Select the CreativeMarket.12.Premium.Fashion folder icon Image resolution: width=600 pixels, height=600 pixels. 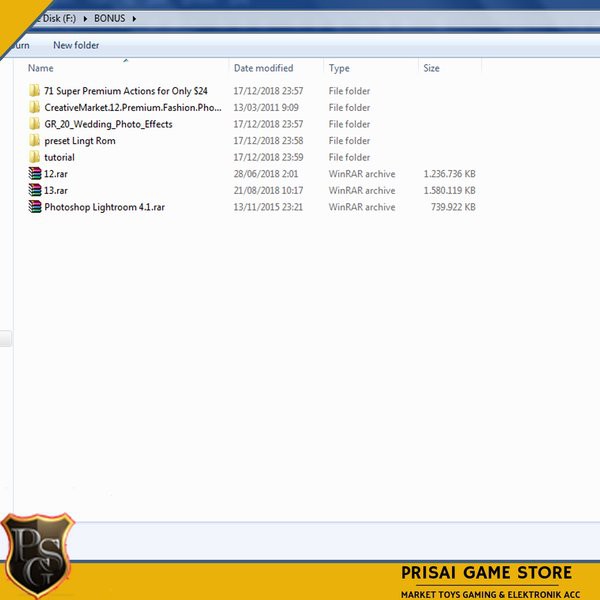point(35,108)
